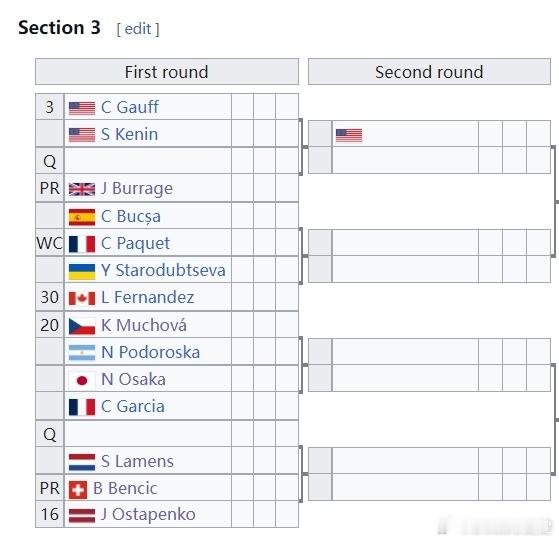Open the edit link for Section 3

click(138, 29)
